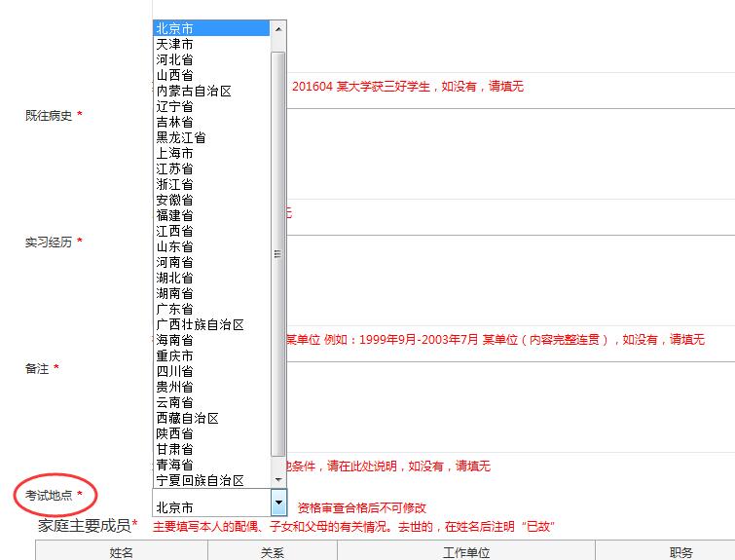Pick 内蒙古自治区 from the list
The image size is (735, 560).
194,91
